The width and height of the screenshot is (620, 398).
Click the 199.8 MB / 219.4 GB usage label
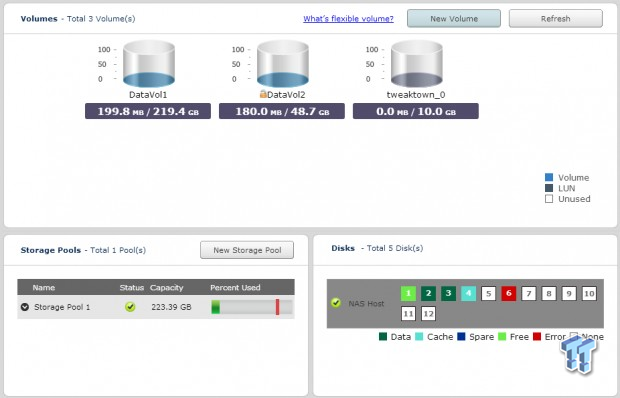(x=148, y=111)
